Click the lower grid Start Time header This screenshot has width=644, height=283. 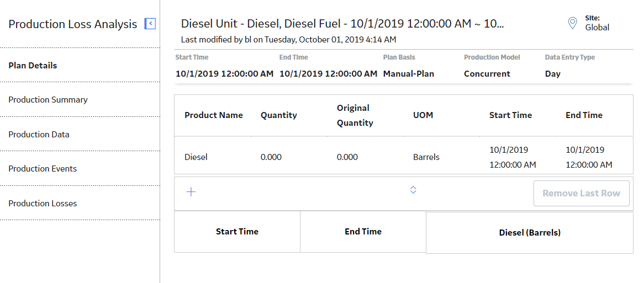237,231
